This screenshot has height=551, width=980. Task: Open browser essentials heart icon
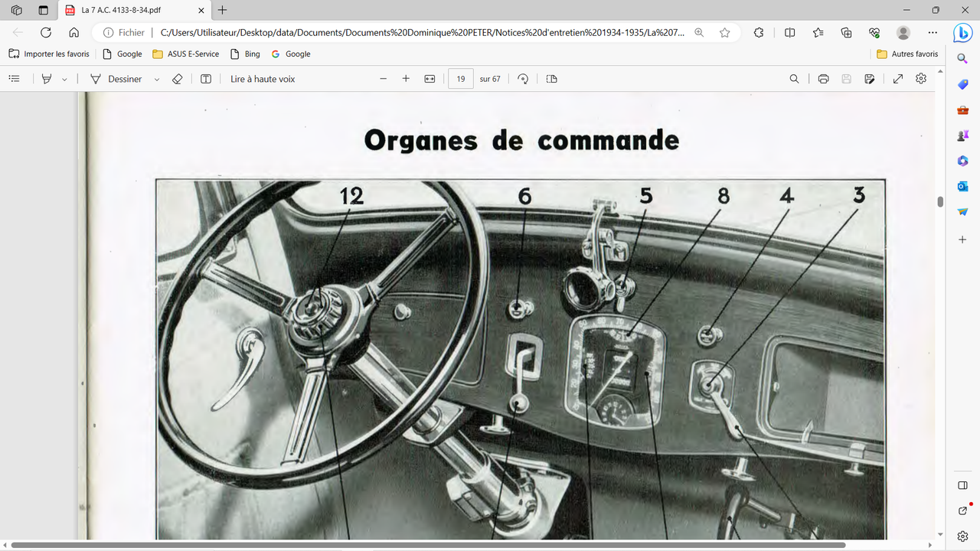pos(874,32)
